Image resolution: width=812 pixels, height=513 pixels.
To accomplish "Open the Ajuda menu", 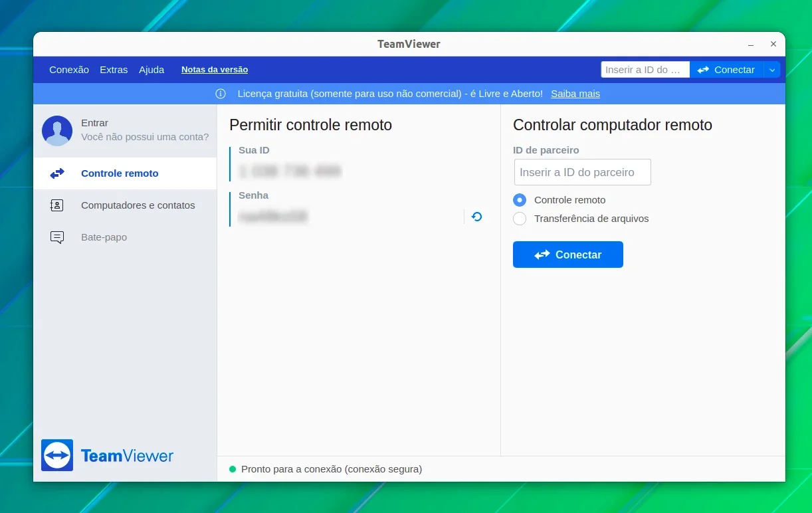I will (x=152, y=70).
